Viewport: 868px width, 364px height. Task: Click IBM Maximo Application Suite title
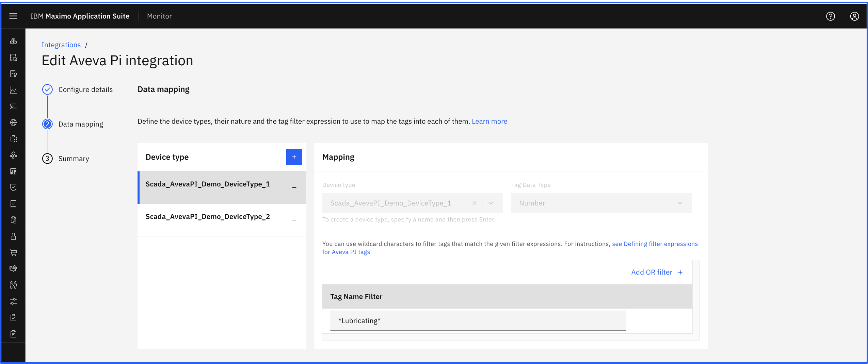pos(80,16)
